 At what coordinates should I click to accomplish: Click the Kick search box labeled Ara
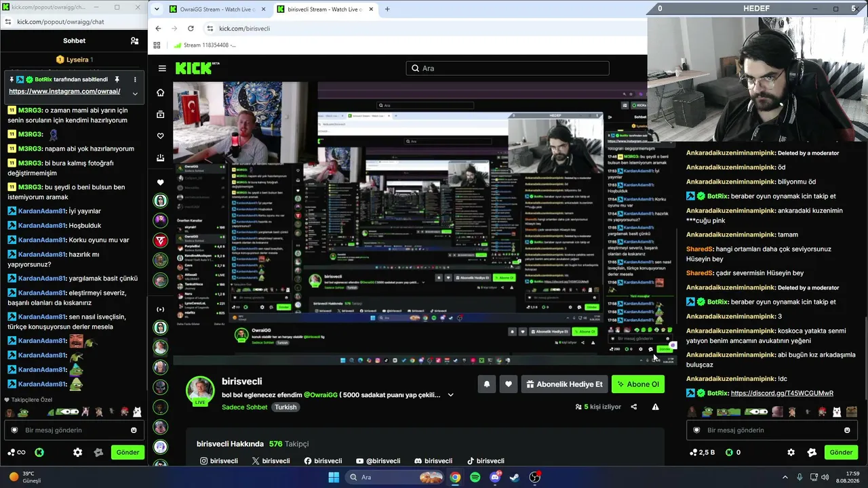[507, 68]
